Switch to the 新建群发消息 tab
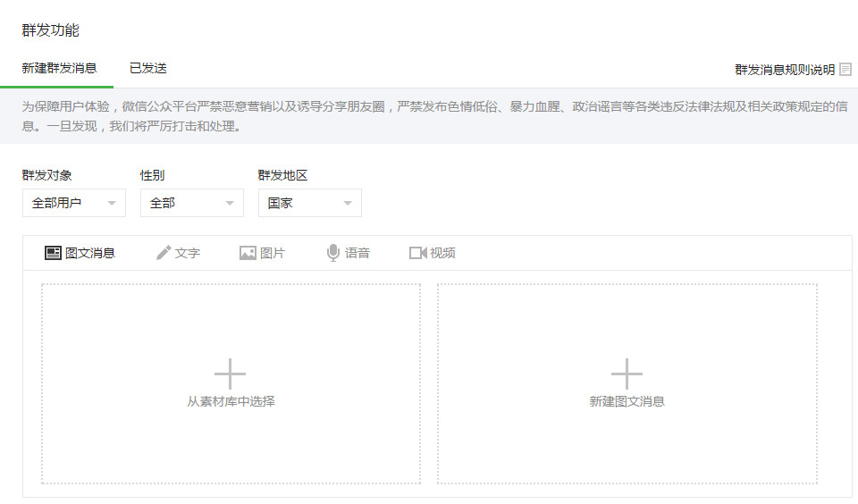The height and width of the screenshot is (504, 858). click(59, 69)
